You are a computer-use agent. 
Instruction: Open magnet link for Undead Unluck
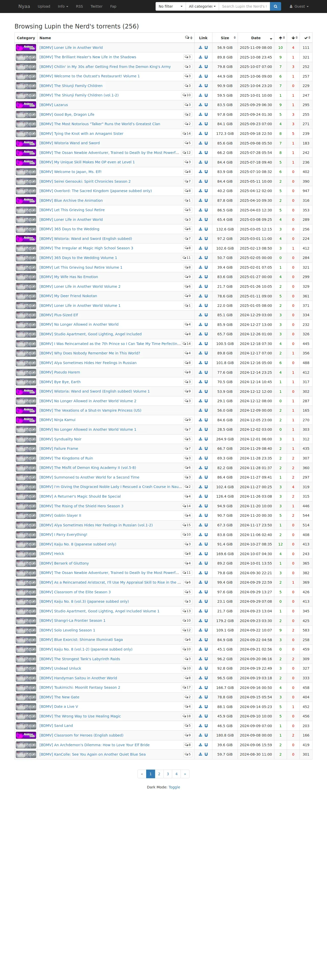pyautogui.click(x=206, y=668)
